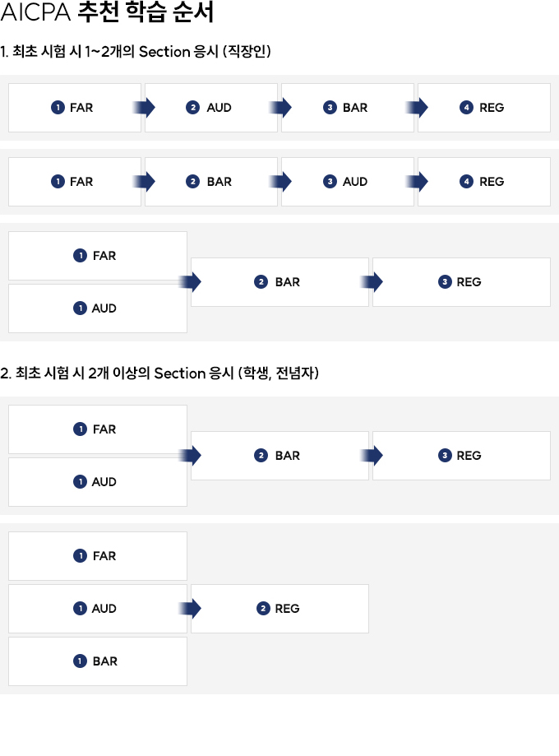Select the number 2 badge beside REG
Screen dimensions: 559x756
point(263,609)
